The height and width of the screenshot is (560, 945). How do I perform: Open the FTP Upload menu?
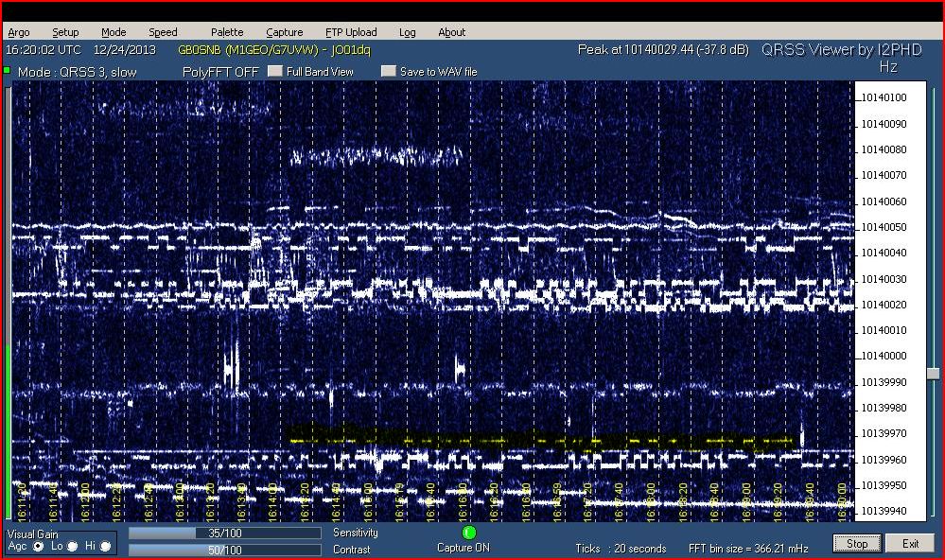pos(351,32)
